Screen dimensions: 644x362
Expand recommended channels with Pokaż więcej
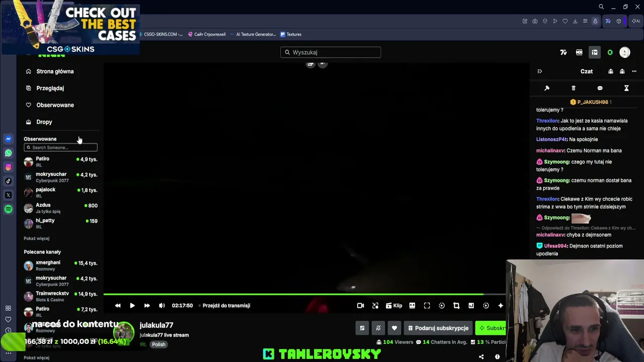coord(36,358)
